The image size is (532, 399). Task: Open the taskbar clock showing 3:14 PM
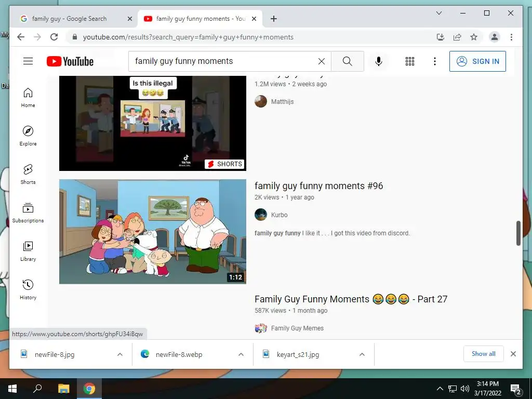tap(487, 389)
